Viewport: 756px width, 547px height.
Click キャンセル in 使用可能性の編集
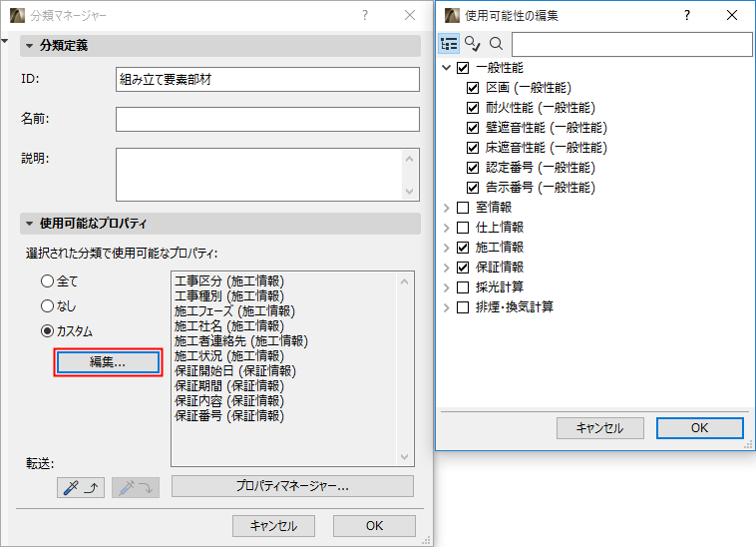click(599, 428)
